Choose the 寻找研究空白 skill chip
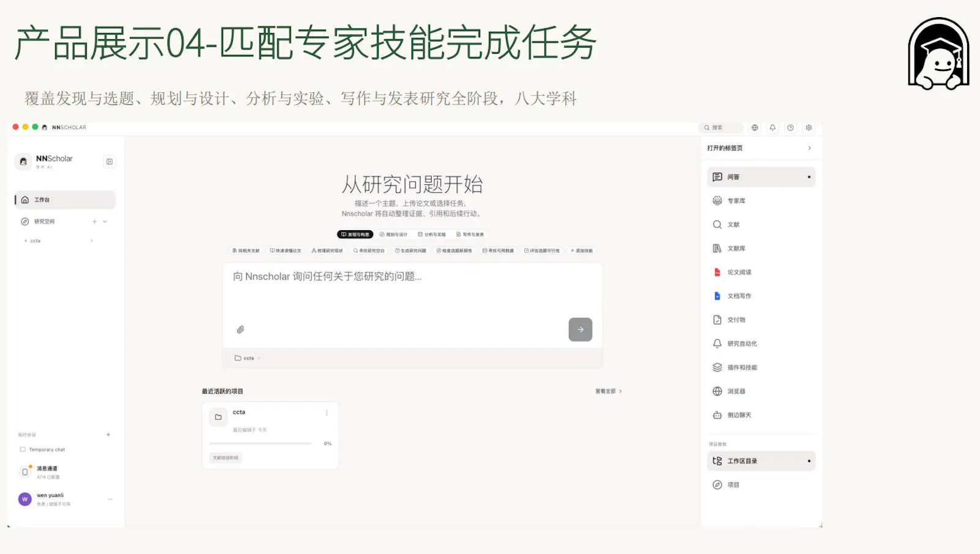The height and width of the screenshot is (554, 980). [369, 251]
